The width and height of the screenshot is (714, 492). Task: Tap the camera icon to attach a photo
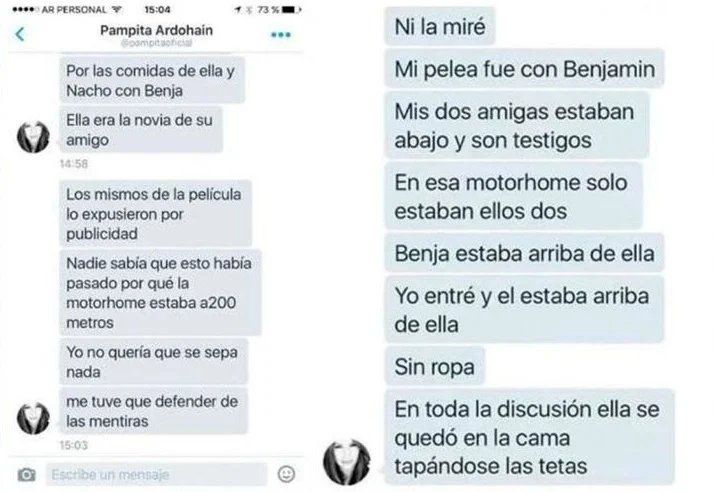pyautogui.click(x=27, y=475)
